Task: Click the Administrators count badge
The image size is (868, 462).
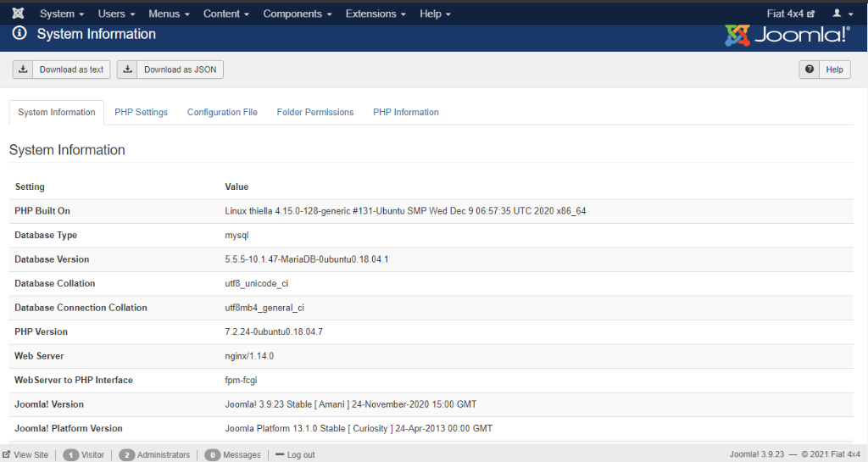Action: click(127, 455)
